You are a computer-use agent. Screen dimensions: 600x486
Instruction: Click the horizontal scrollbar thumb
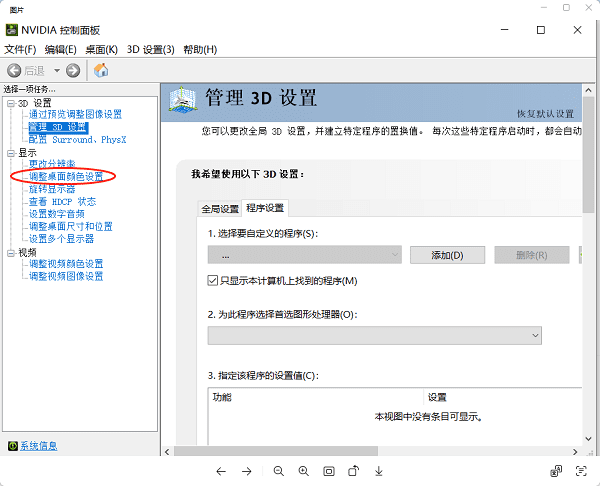276,452
